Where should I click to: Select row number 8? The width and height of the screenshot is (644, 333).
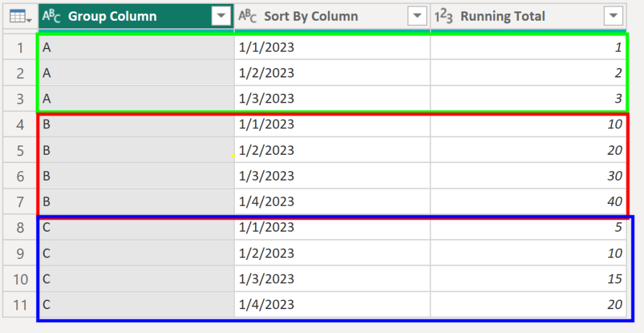pyautogui.click(x=20, y=227)
